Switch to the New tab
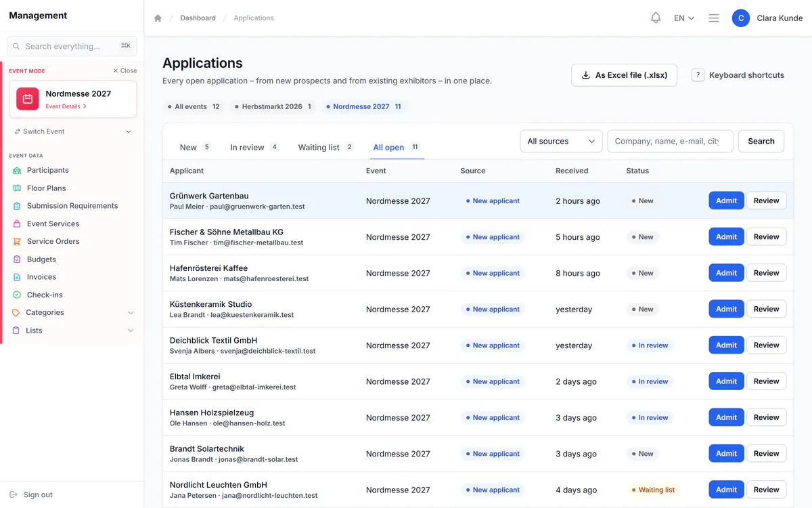The height and width of the screenshot is (508, 812). (196, 147)
